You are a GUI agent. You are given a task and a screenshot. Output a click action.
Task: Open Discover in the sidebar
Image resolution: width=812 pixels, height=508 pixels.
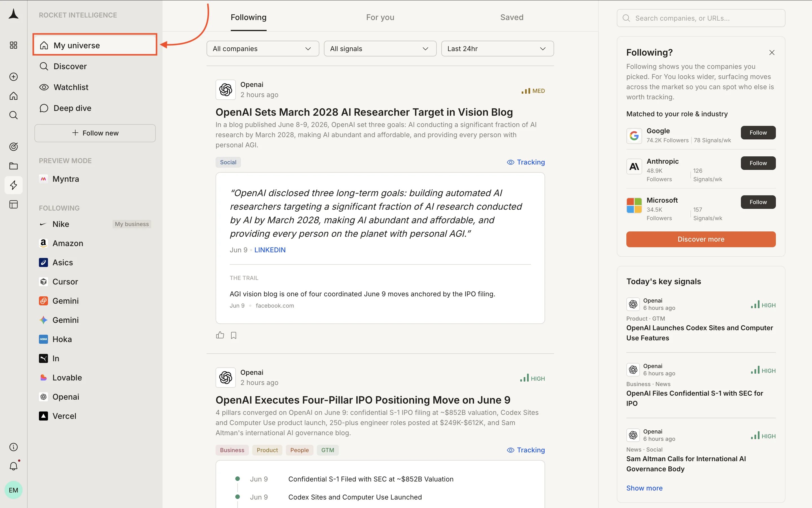pos(95,66)
